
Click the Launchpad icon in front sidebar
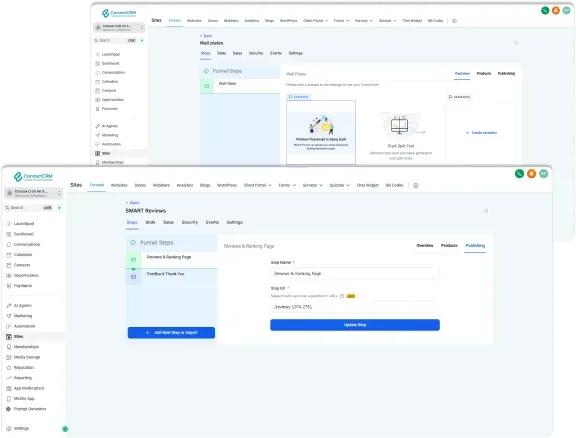point(9,223)
